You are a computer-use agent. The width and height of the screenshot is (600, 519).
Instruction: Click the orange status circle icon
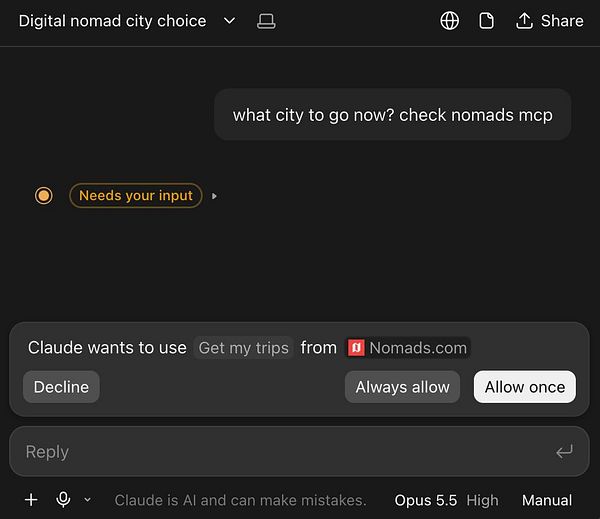[x=44, y=196]
